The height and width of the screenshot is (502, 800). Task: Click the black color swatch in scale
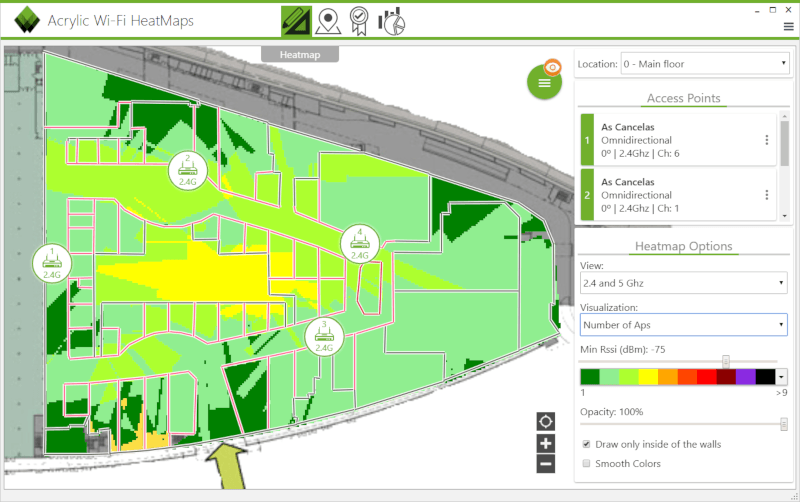[765, 377]
